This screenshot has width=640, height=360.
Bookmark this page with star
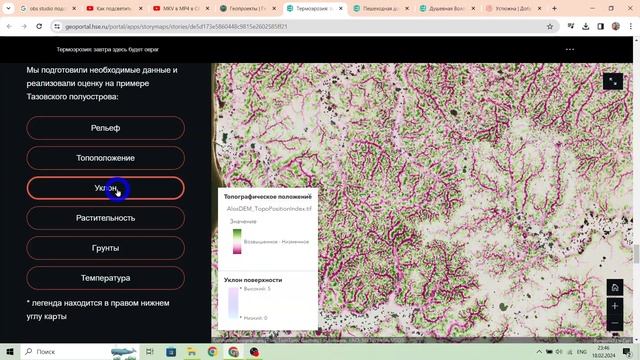click(550, 26)
